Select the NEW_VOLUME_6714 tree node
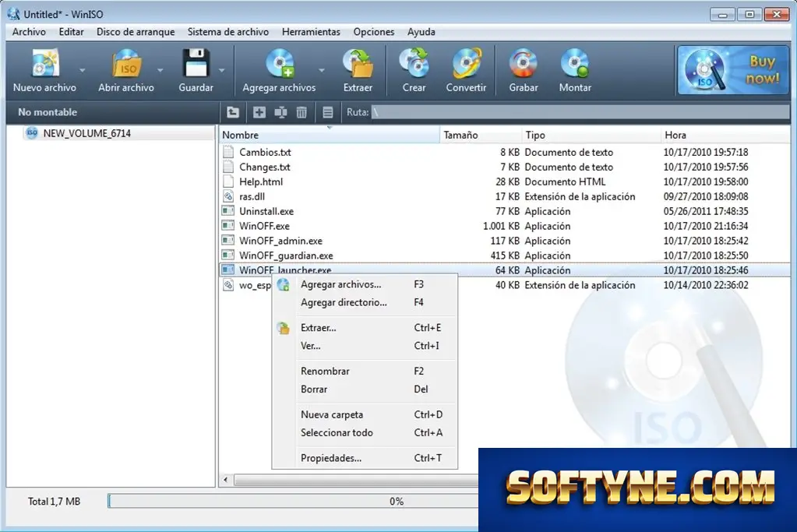The image size is (797, 532). [87, 133]
